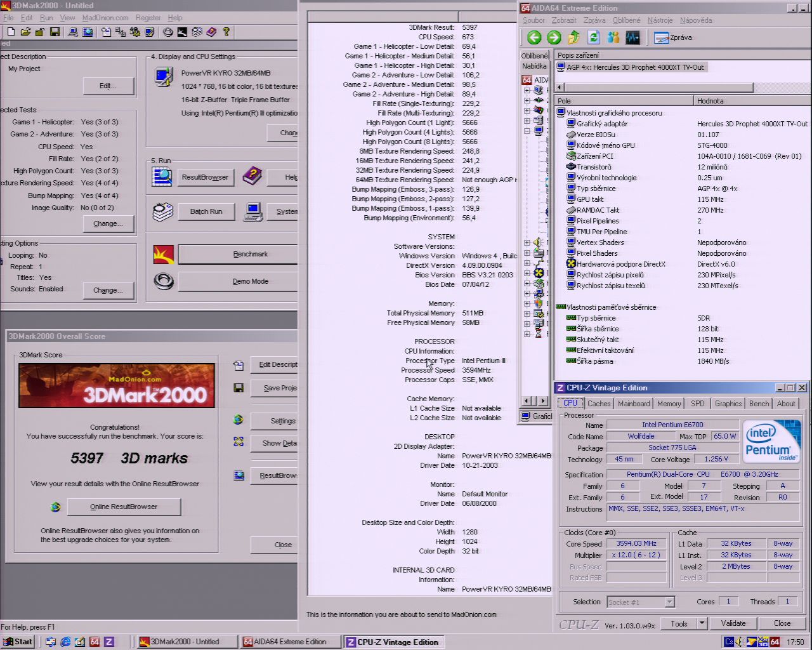
Task: Click the purple CPU-Z quick launch icon
Action: (x=109, y=642)
